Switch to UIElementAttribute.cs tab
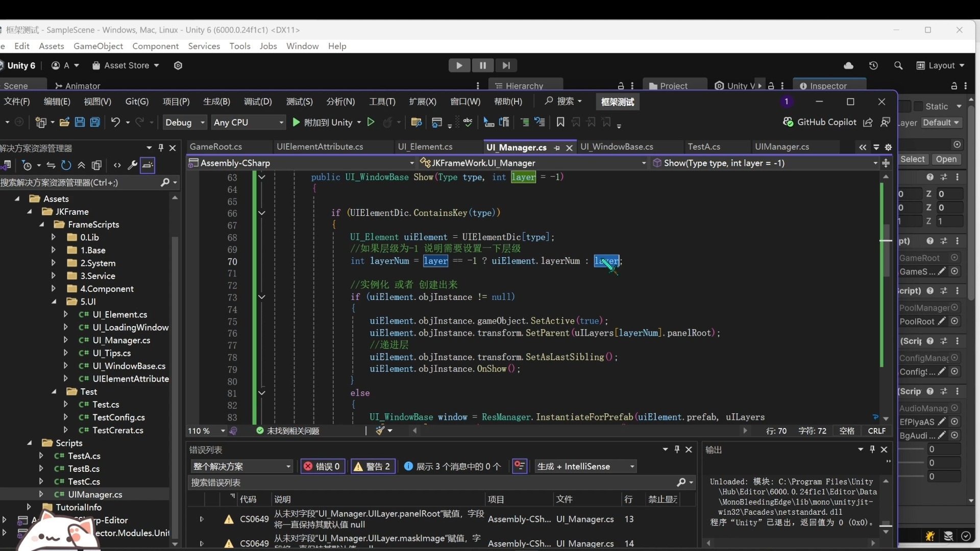 coord(320,146)
